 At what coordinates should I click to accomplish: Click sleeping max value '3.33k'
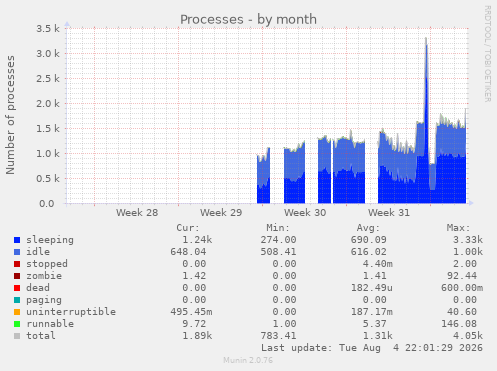point(468,240)
